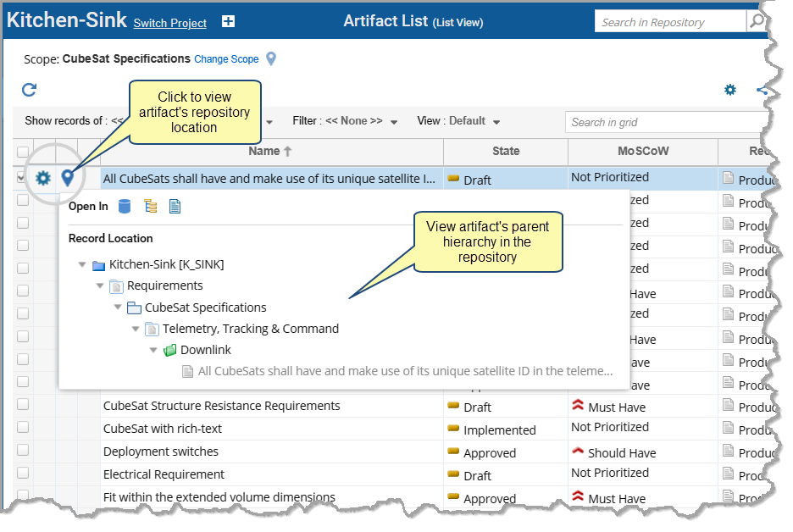
Task: Open Fit within the extended volume dimensions
Action: pos(219,497)
